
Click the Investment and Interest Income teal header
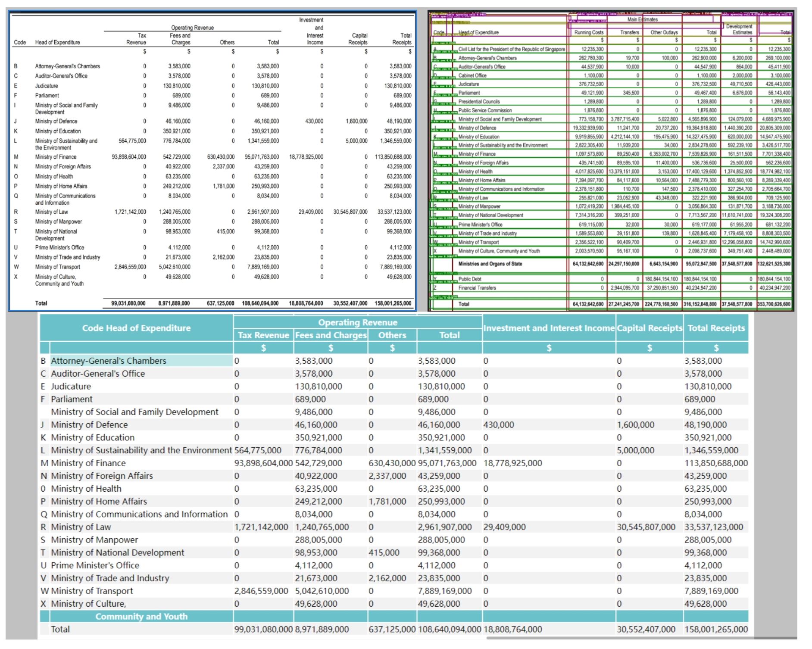pos(549,328)
